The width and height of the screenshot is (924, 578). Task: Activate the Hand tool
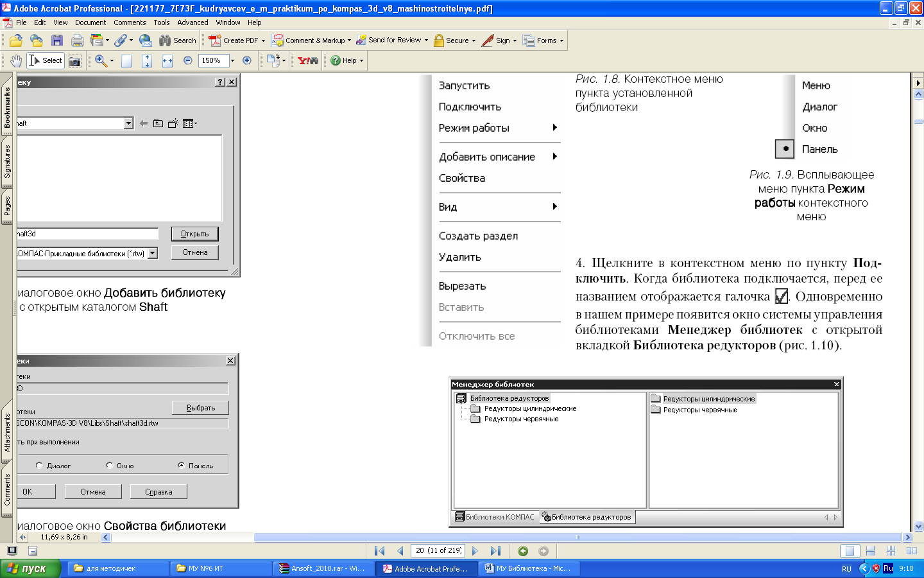point(16,60)
